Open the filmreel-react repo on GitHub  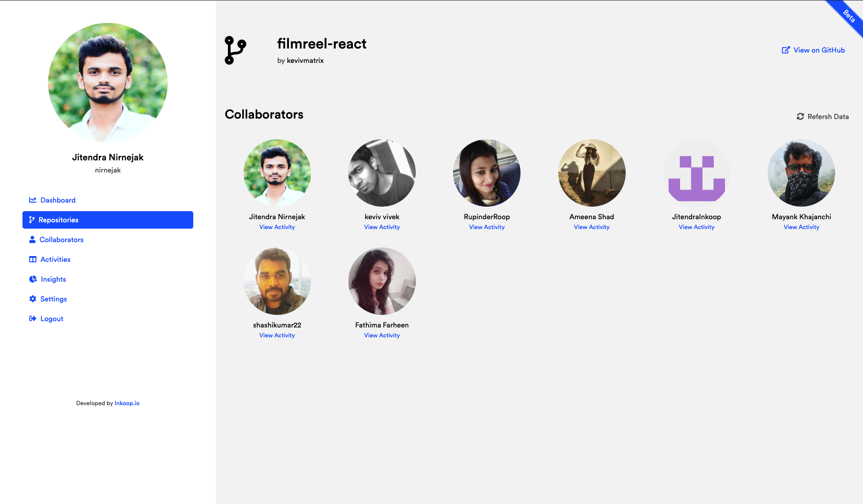819,50
